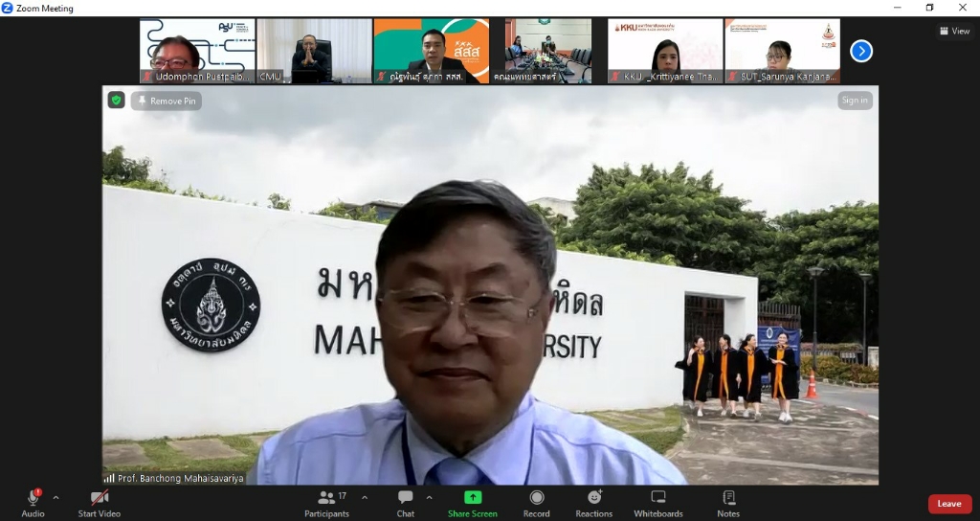Image resolution: width=980 pixels, height=521 pixels.
Task: Remove Pin from the spotlighted video
Action: pyautogui.click(x=167, y=101)
